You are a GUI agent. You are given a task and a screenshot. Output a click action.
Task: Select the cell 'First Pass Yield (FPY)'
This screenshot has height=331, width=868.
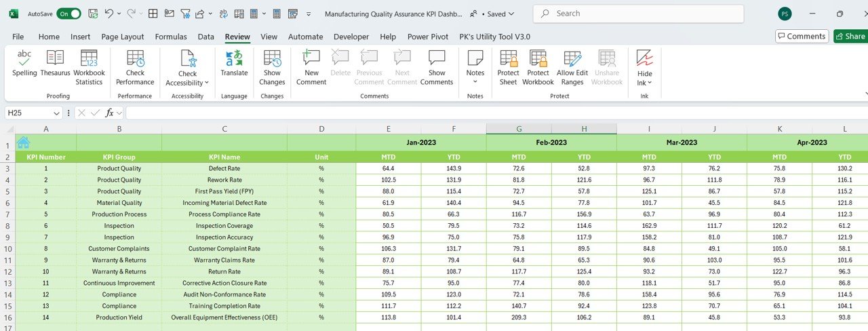tap(224, 191)
